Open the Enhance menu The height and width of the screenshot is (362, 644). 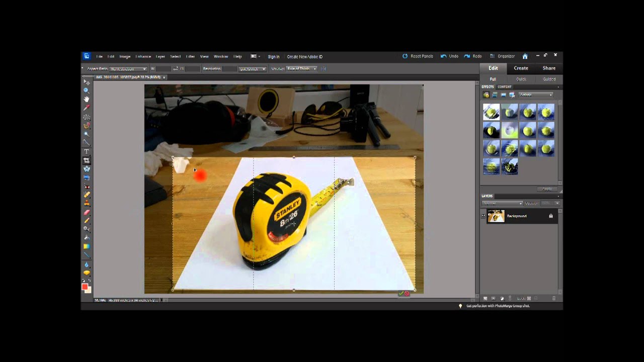[x=143, y=56]
